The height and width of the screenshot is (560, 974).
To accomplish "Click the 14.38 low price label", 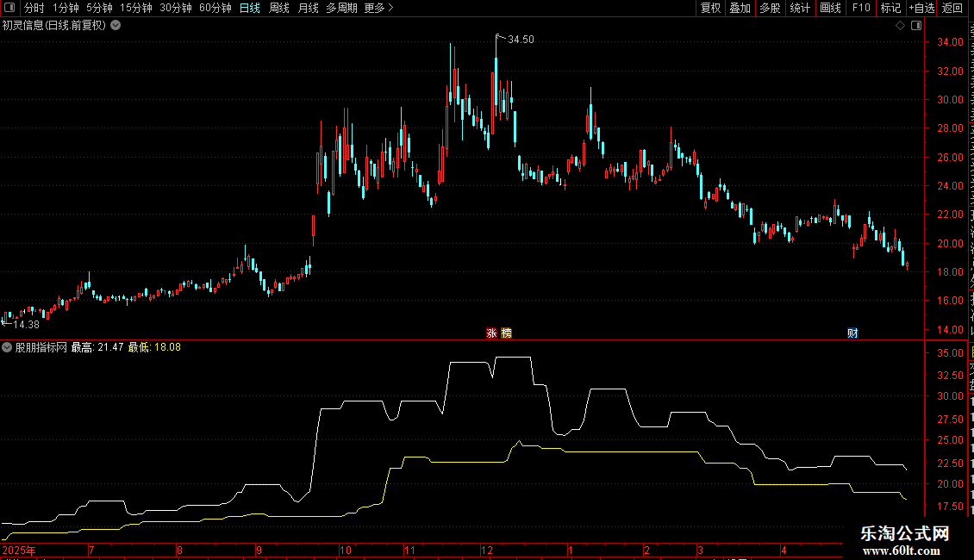I will click(x=26, y=325).
